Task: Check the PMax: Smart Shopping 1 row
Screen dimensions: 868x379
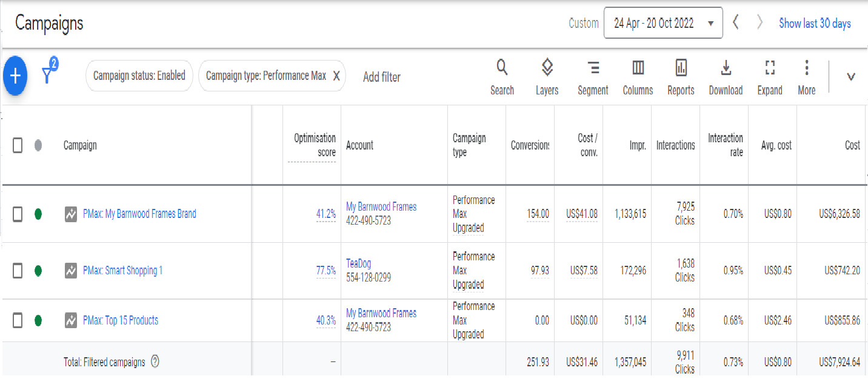Action: point(18,271)
